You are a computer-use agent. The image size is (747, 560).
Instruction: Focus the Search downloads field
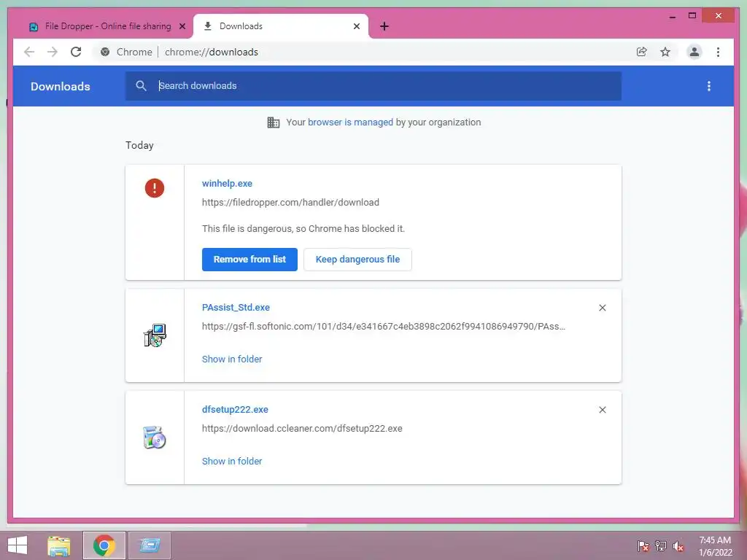(373, 86)
